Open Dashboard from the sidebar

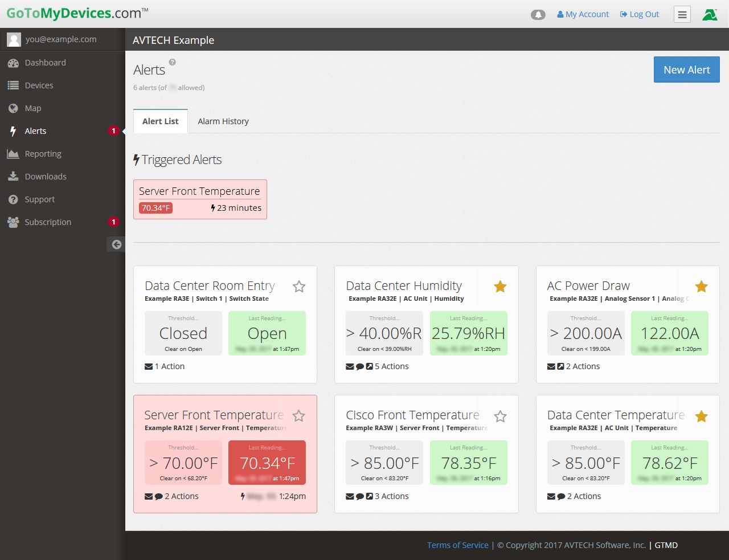(45, 63)
